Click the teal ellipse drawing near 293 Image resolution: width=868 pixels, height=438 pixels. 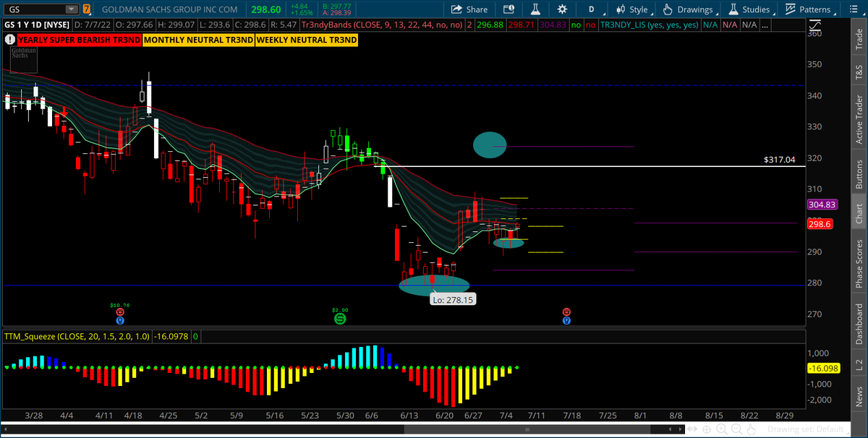[x=509, y=243]
